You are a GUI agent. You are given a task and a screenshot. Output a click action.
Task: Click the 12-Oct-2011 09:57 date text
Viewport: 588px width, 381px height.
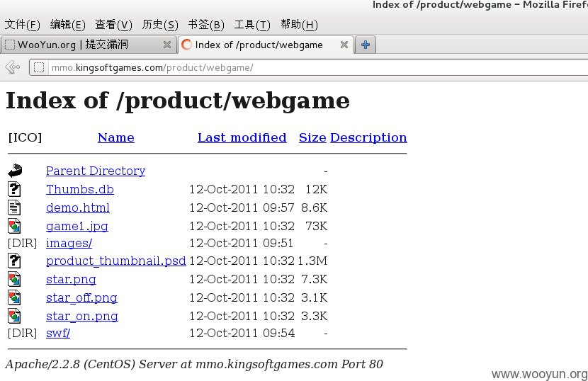(242, 207)
